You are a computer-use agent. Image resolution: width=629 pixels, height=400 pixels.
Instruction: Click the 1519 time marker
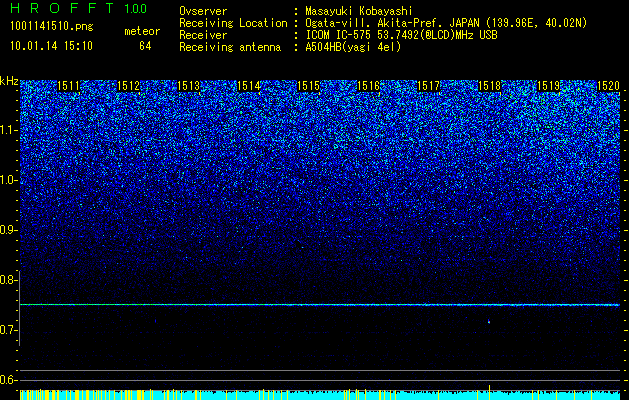548,86
